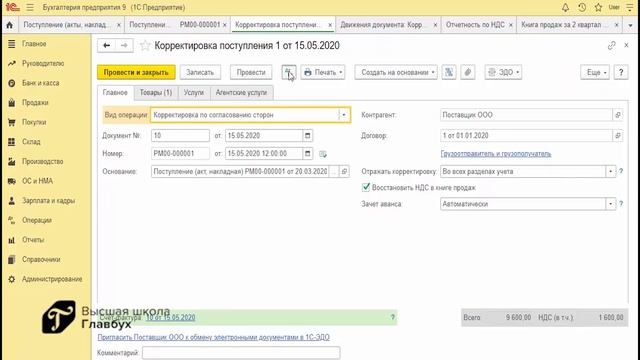Open help with the ? toolbar button

point(621,72)
